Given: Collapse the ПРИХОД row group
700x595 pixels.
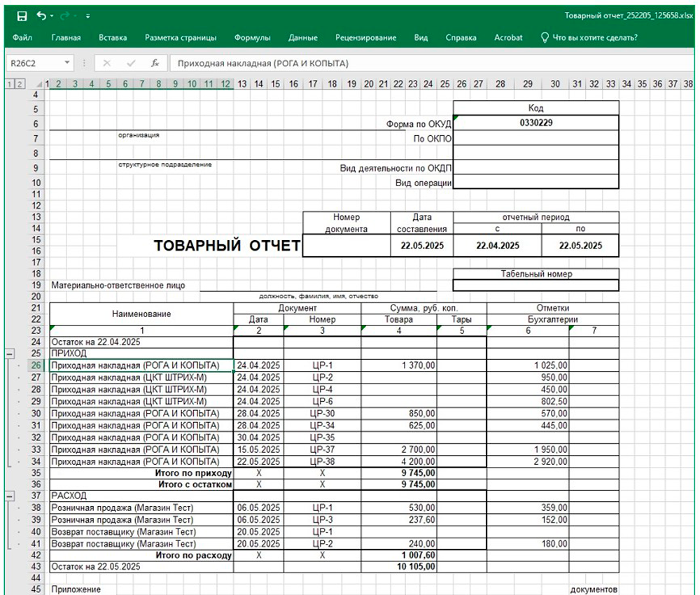Looking at the screenshot, I should [9, 353].
